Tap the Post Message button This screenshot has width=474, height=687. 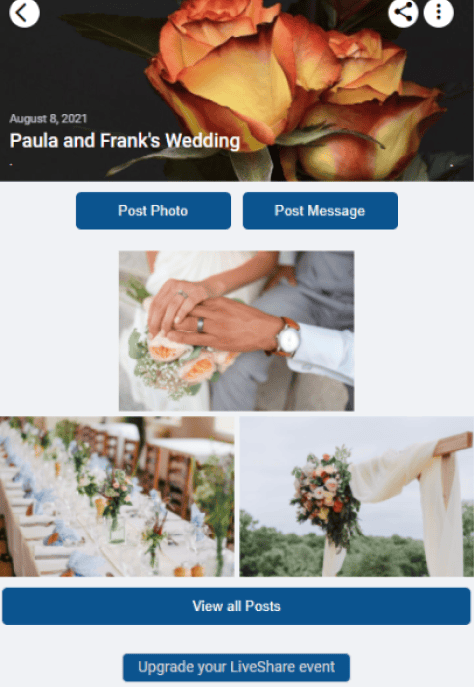point(320,211)
